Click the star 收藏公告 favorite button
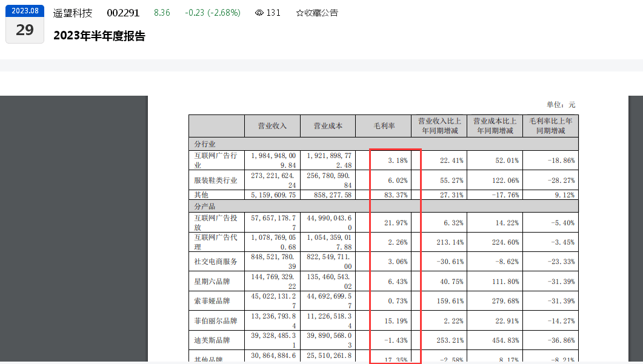The height and width of the screenshot is (364, 643). 317,13
